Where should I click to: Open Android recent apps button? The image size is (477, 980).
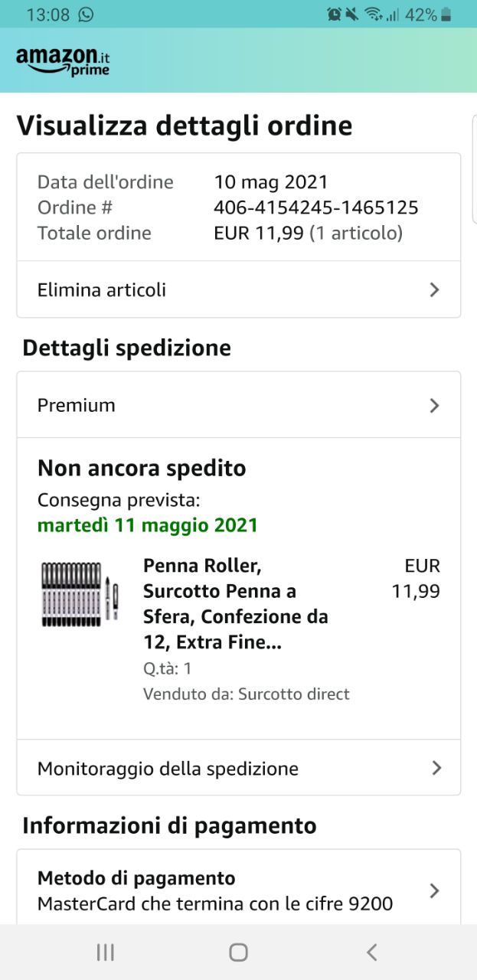click(x=106, y=952)
